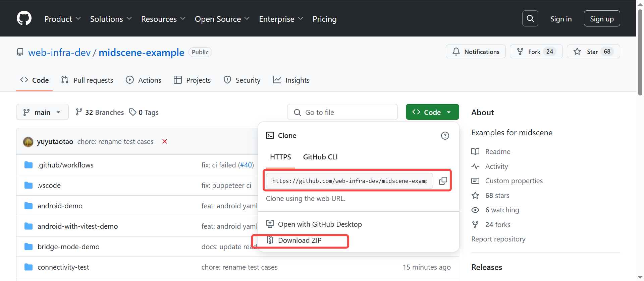Select the Code repository tab
Viewport: 644px width, 281px height.
34,80
